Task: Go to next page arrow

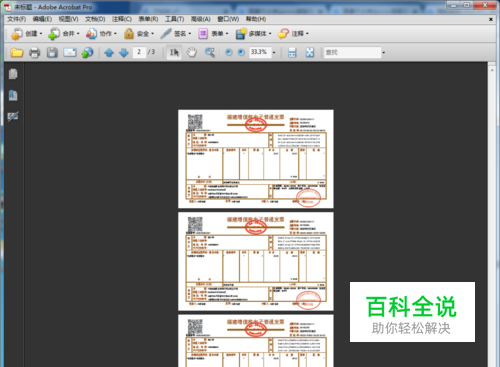Action: (x=124, y=52)
